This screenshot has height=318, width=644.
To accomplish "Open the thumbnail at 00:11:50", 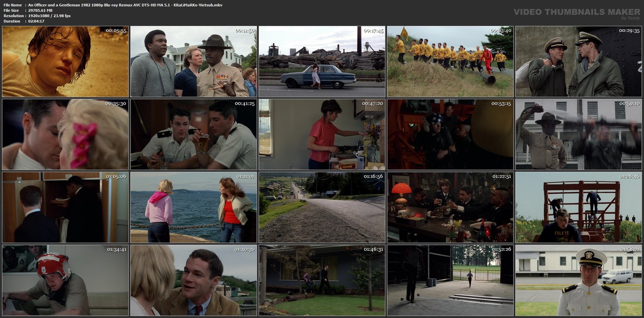I will tap(194, 62).
